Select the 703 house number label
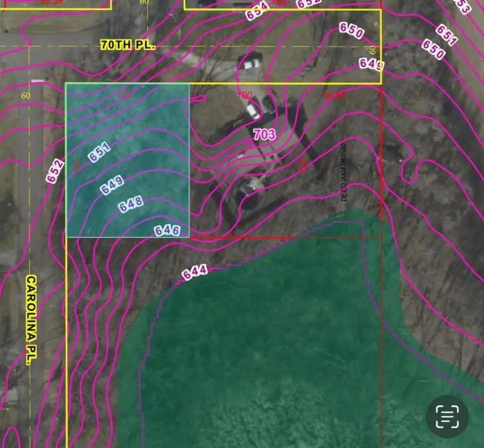Viewport: 484px width, 448px height. click(264, 135)
